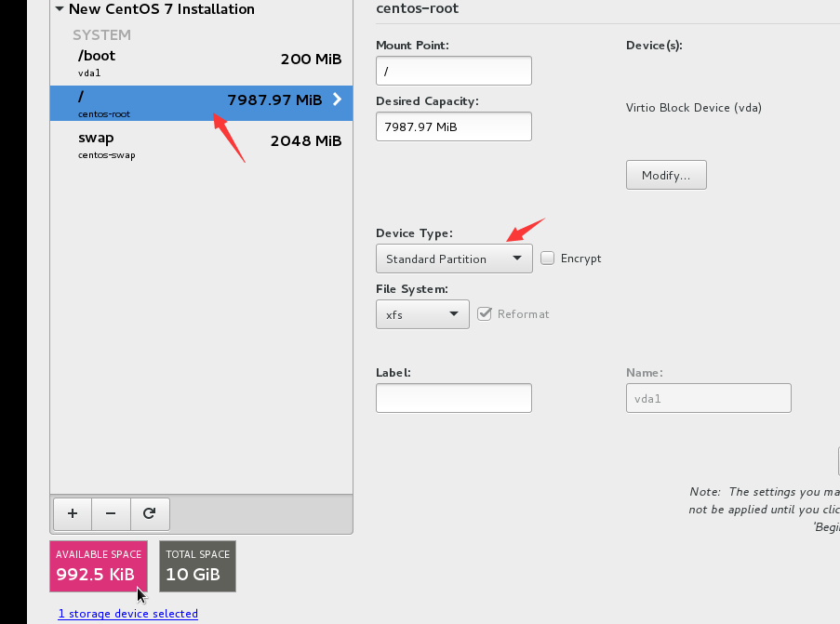Click the centos-root heading text
Image resolution: width=840 pixels, height=624 pixels.
click(x=418, y=8)
